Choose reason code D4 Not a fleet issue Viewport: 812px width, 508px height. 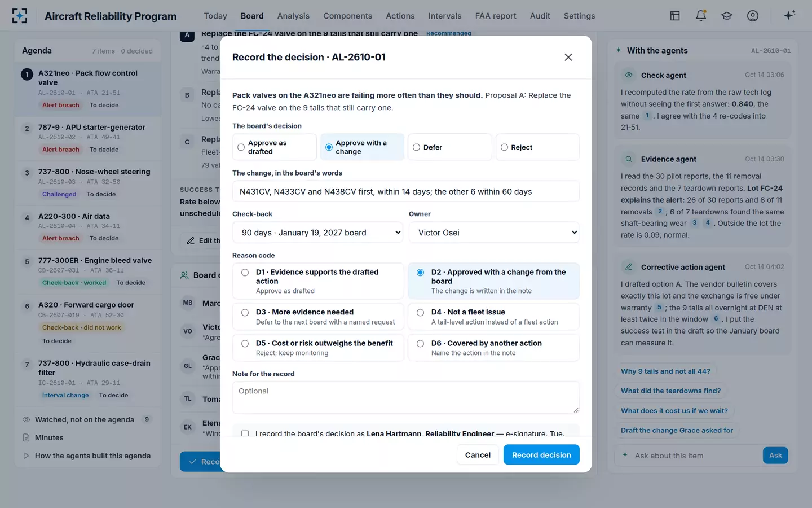493,317
